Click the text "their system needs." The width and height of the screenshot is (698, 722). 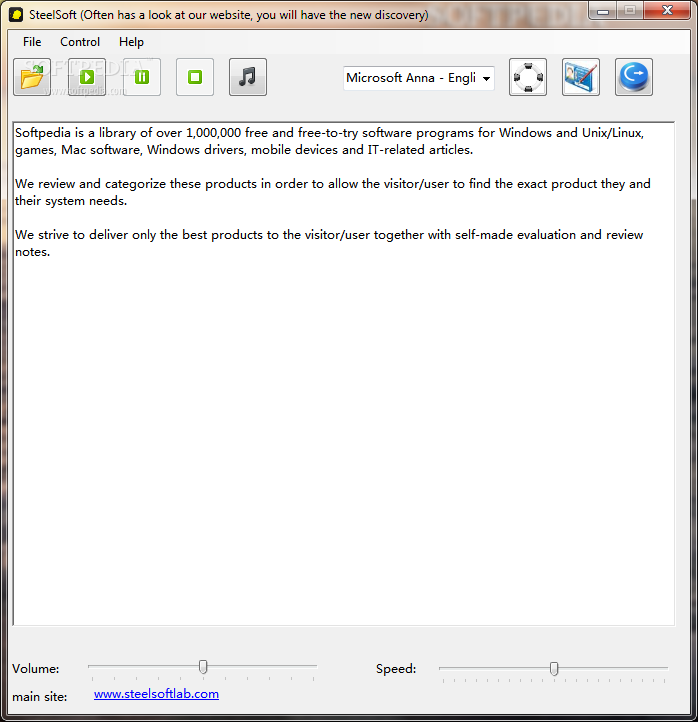tap(71, 201)
